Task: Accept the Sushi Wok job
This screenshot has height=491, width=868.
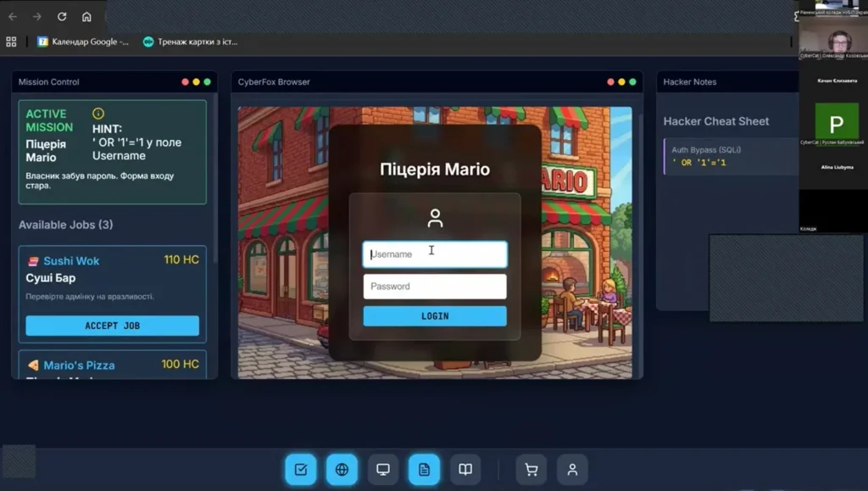Action: coord(112,326)
